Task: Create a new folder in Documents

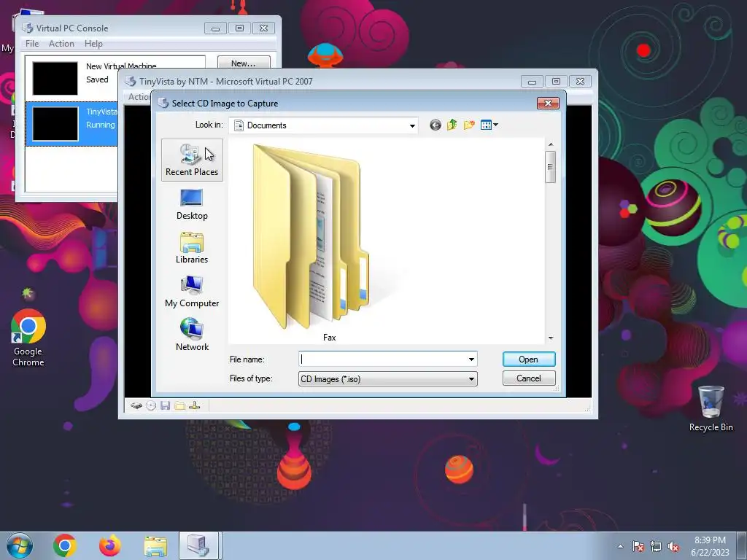Action: pyautogui.click(x=469, y=125)
